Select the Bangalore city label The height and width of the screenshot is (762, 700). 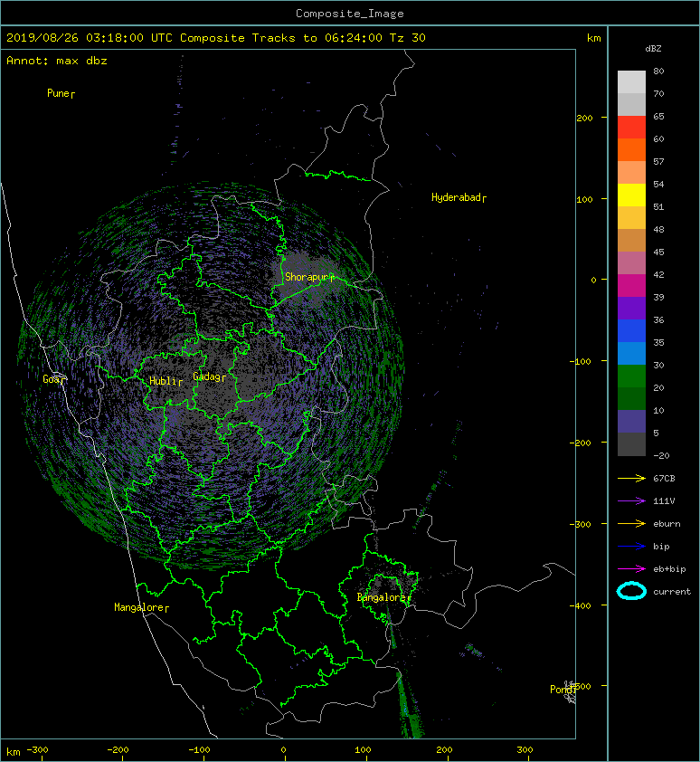pos(383,597)
